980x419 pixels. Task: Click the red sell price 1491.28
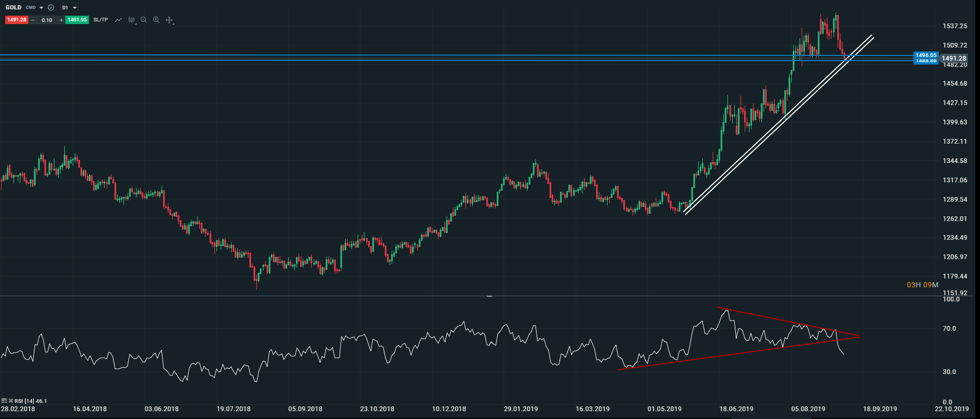tap(17, 20)
